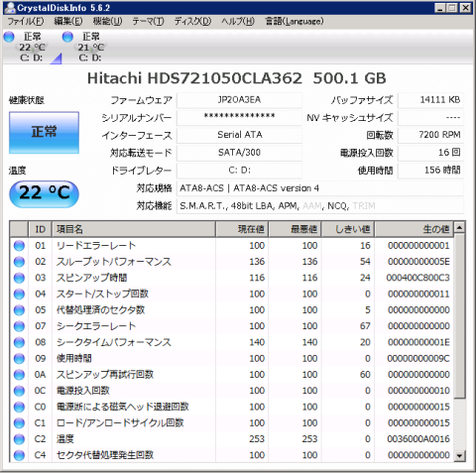
Task: Click the 14111 KB buffer size field
Action: point(430,100)
